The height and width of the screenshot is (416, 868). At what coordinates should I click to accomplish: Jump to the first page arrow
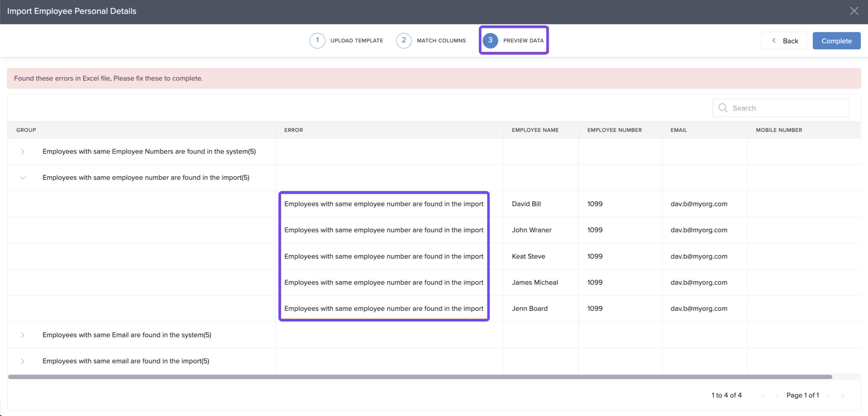point(763,396)
